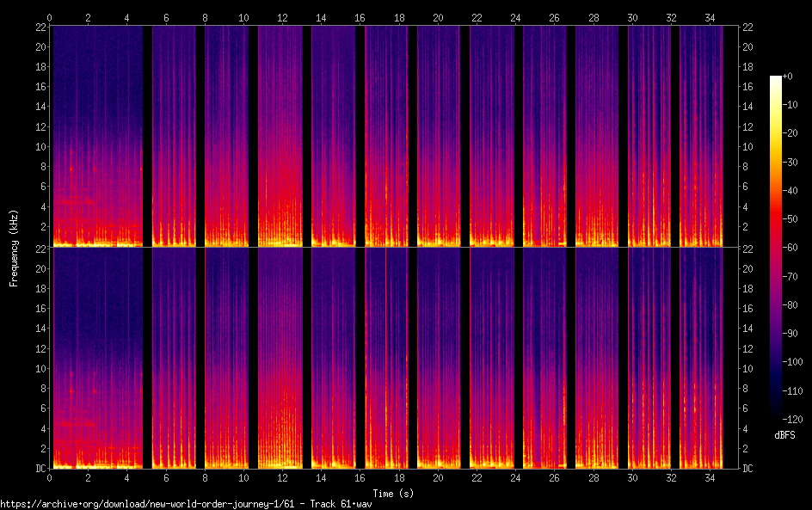Select the 20 second tick on the bottom time axis
This screenshot has width=812, height=510.
tap(438, 477)
